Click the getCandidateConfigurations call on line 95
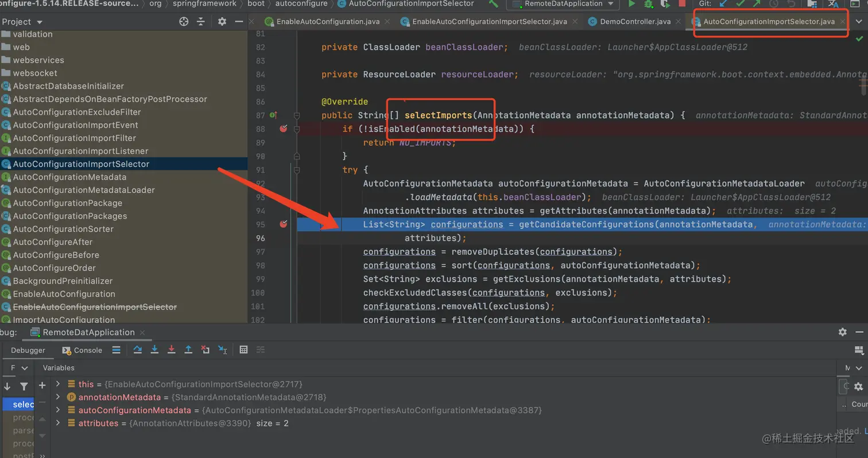This screenshot has width=868, height=458. click(x=587, y=224)
